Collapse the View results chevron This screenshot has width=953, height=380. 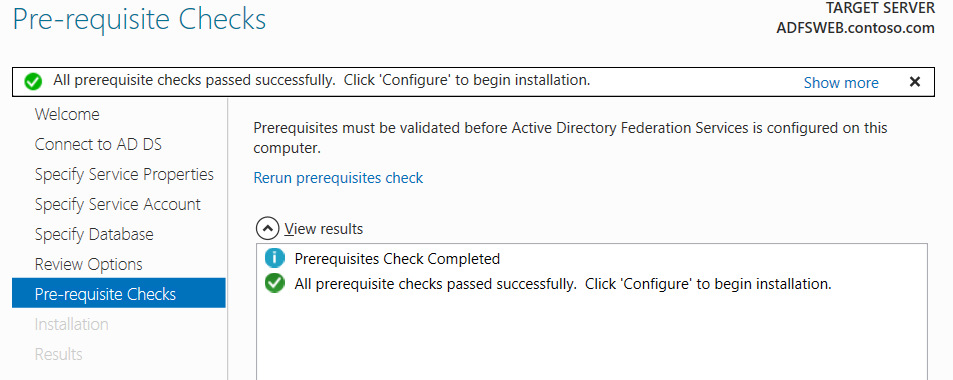[x=267, y=229]
